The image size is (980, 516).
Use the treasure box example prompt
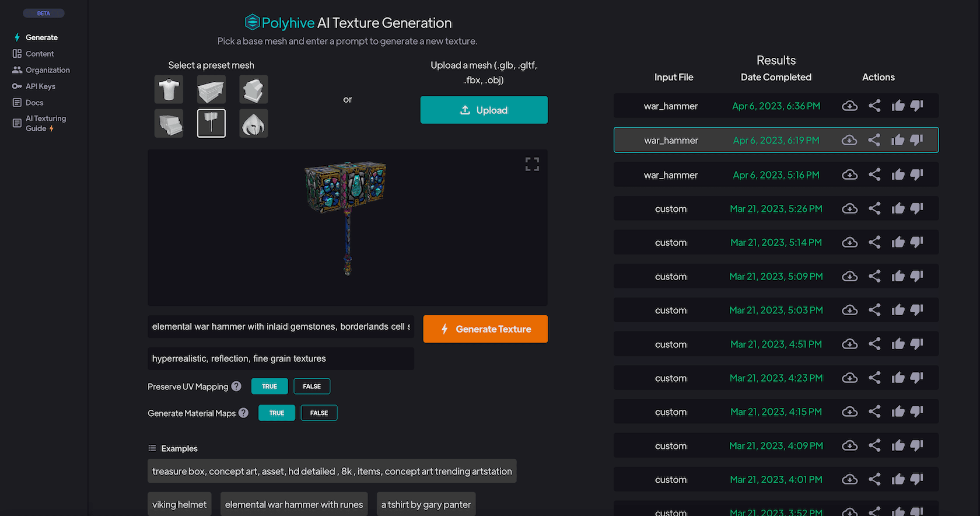[x=332, y=471]
